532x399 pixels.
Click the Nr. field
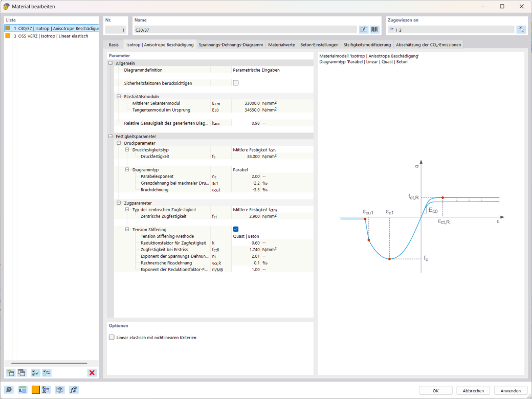tap(116, 30)
